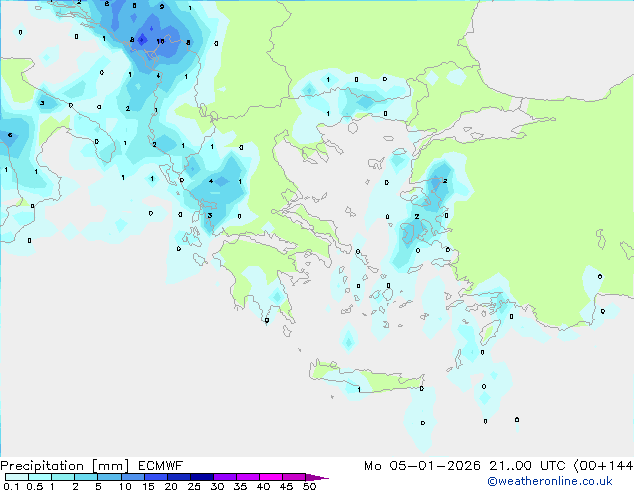Pick the 15–20 mm legend color swatch
The height and width of the screenshot is (490, 634).
pyautogui.click(x=155, y=477)
